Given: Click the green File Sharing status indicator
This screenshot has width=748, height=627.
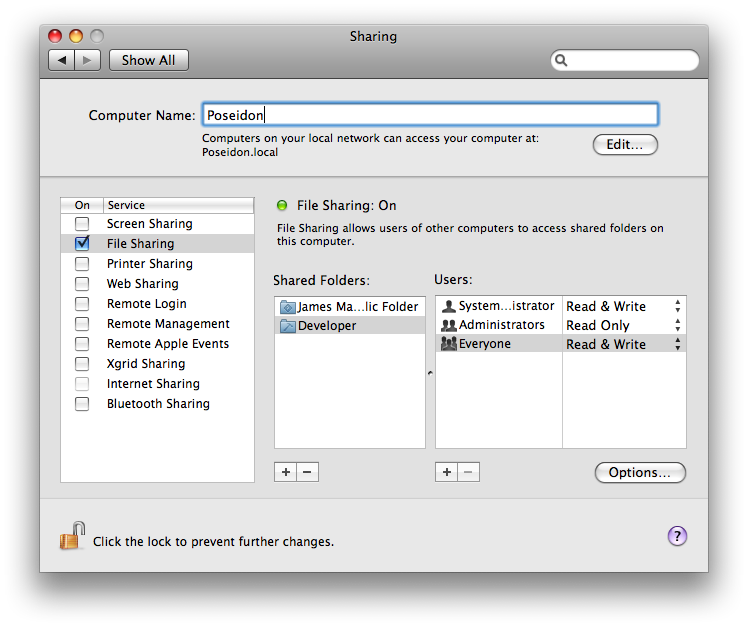Looking at the screenshot, I should (282, 205).
